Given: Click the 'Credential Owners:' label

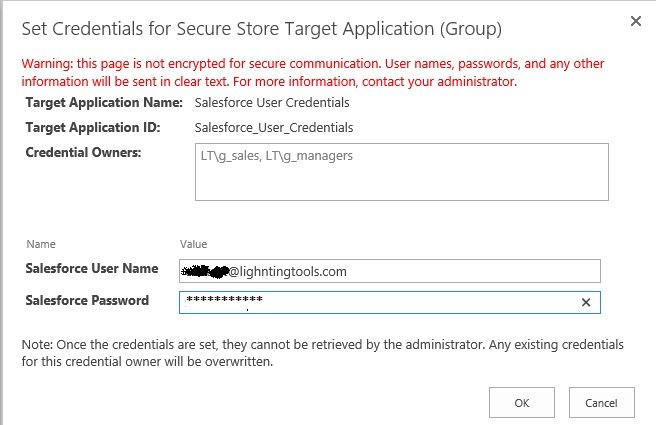Looking at the screenshot, I should click(x=83, y=152).
